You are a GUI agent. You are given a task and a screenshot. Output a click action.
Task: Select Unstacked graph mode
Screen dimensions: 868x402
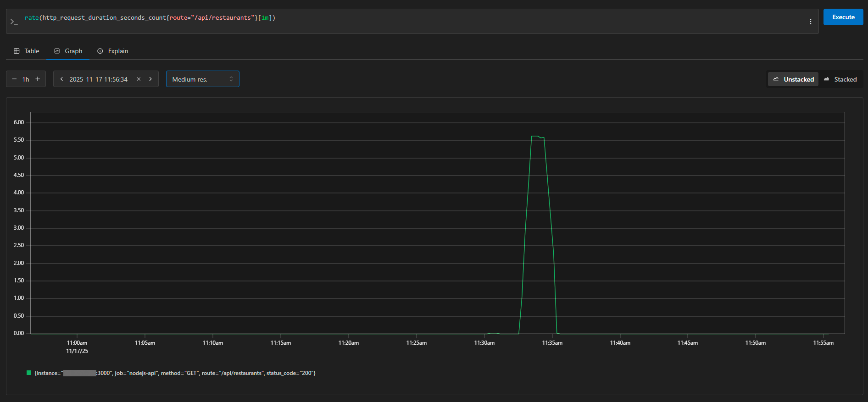click(x=793, y=79)
